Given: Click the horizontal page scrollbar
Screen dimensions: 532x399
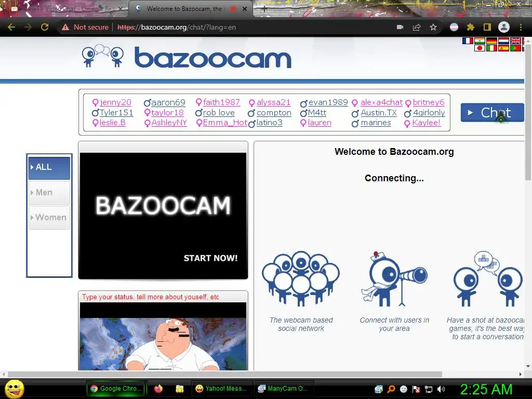Looking at the screenshot, I should (224, 374).
